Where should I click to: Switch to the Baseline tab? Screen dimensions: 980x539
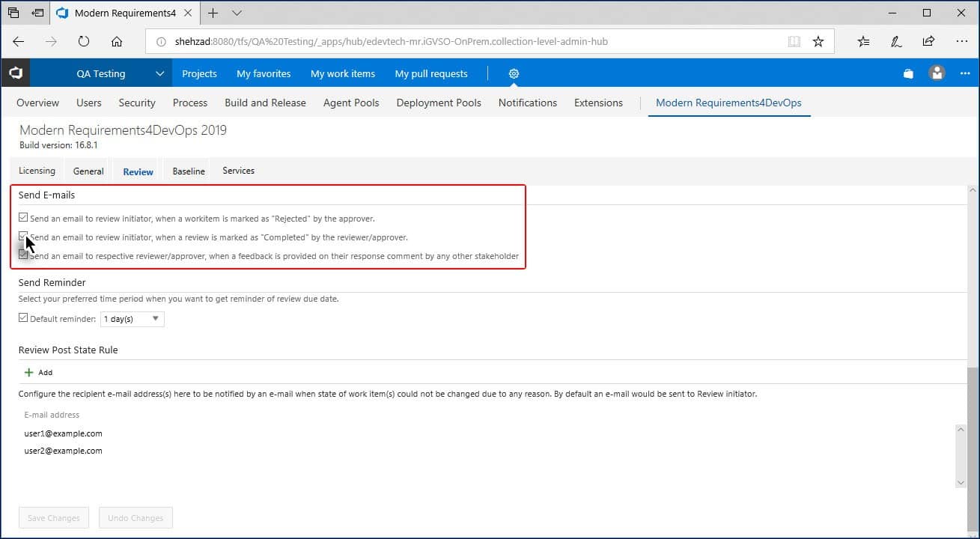click(189, 171)
